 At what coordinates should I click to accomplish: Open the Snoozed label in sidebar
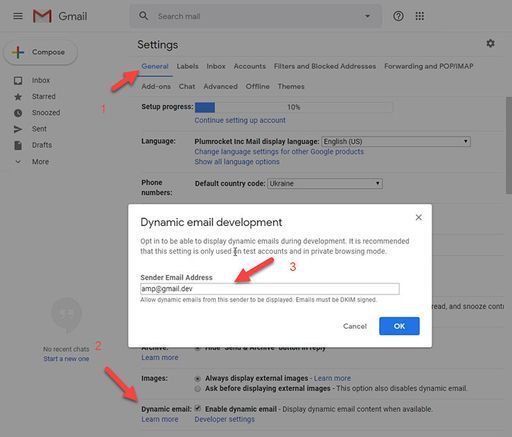click(x=46, y=113)
